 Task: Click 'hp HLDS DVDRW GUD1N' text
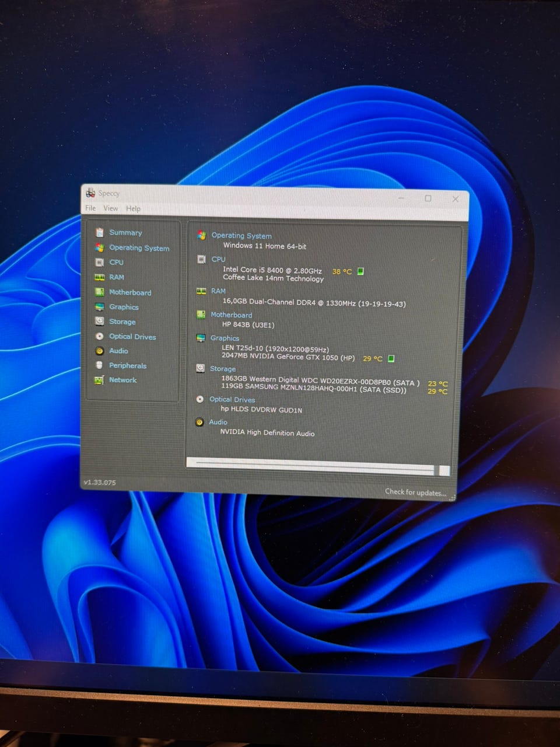261,410
